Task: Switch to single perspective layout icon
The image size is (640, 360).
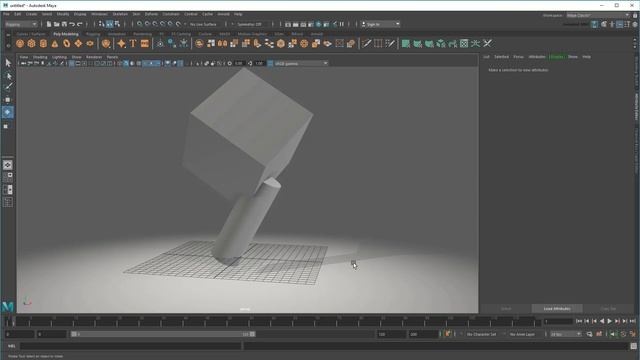Action: [x=8, y=165]
